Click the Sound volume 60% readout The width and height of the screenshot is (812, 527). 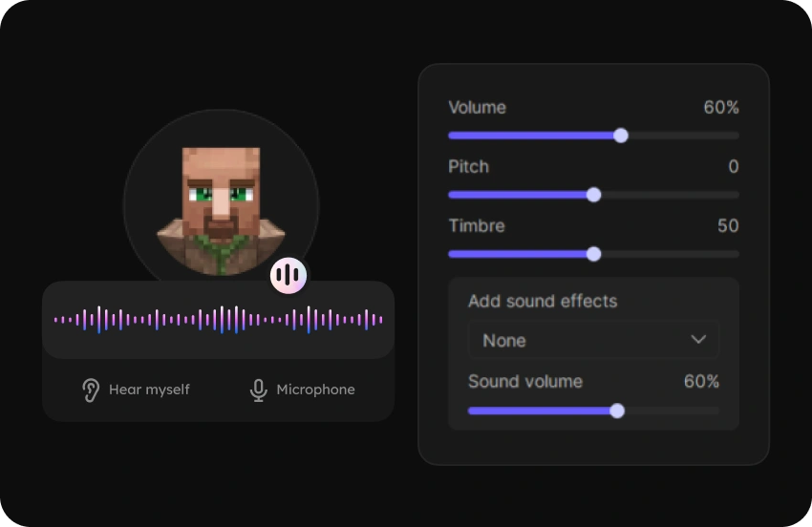coord(701,382)
